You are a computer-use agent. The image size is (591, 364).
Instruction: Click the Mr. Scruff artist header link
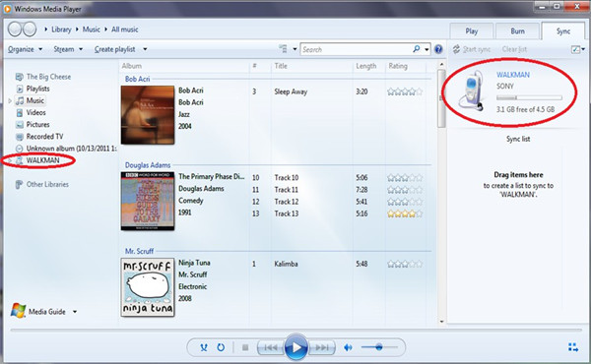(139, 251)
